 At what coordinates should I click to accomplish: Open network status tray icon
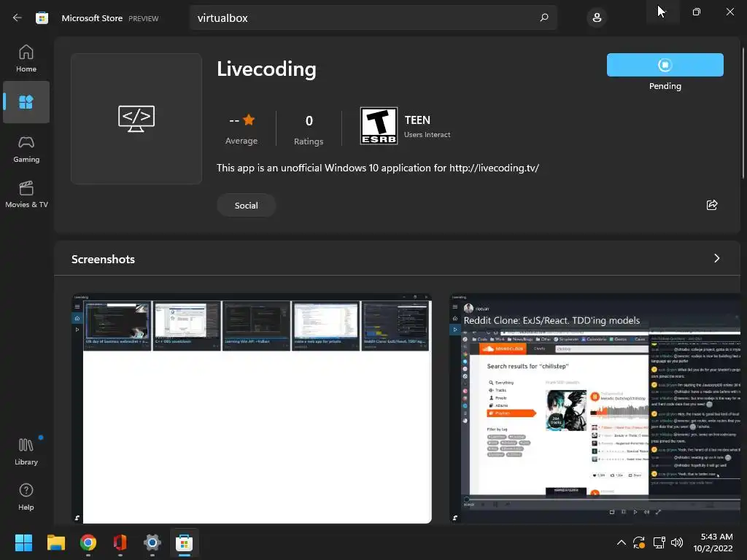pos(659,542)
